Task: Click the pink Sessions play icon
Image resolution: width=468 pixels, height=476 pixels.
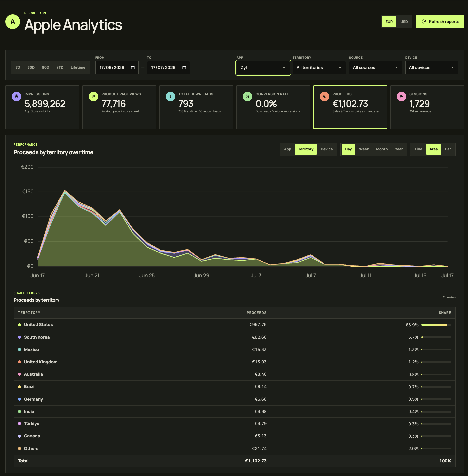Action: pos(401,96)
